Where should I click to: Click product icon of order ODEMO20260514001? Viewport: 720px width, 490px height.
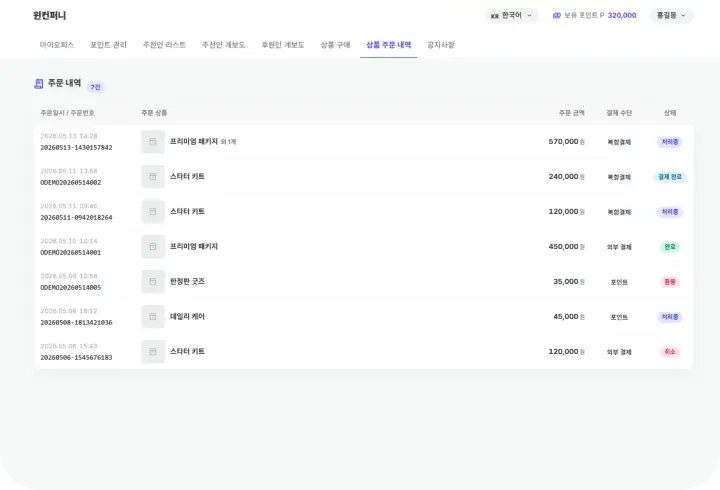click(153, 247)
